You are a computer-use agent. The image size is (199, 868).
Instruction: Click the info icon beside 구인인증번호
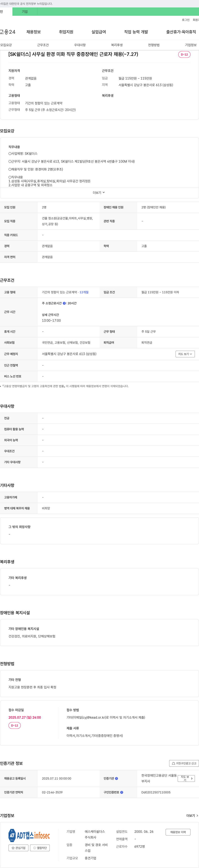click(x=121, y=792)
